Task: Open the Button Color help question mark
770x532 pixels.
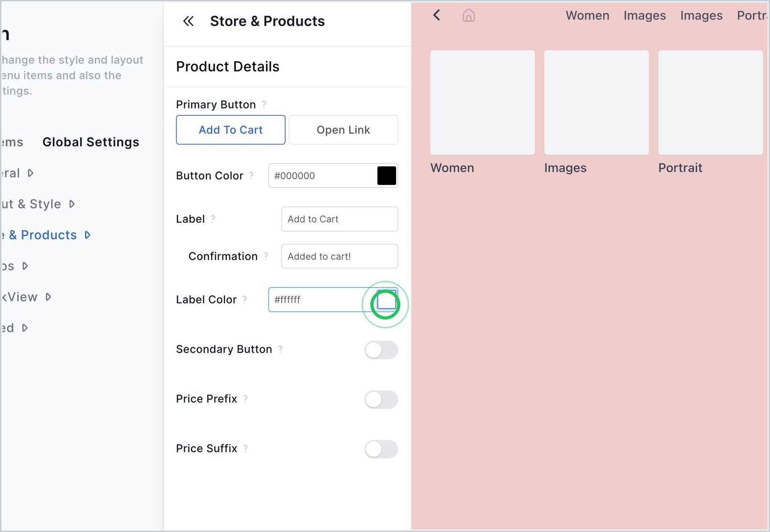Action: (x=252, y=175)
